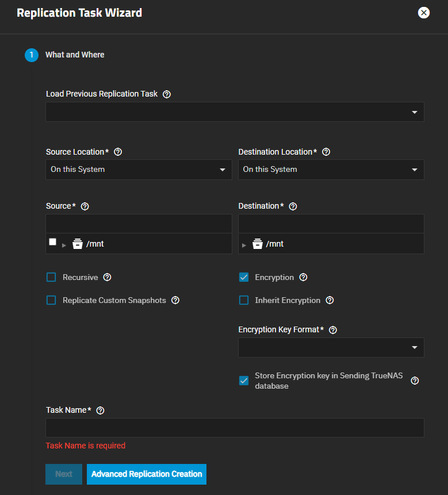This screenshot has width=448, height=495.
Task: Click help icon next to Load Previous Replication Task
Action: pos(167,94)
